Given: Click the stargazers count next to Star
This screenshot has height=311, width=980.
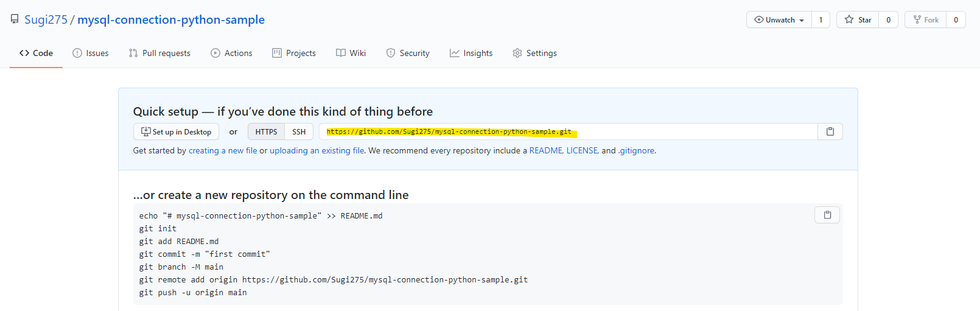Looking at the screenshot, I should (x=889, y=19).
